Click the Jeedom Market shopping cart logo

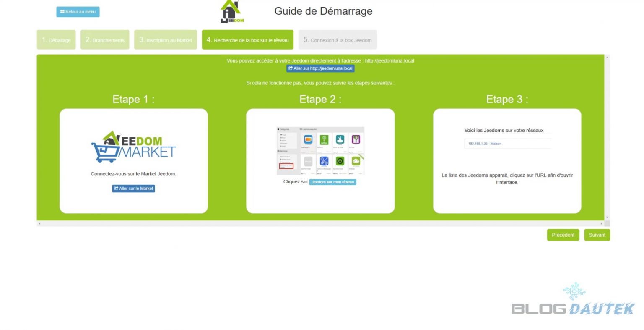[133, 147]
